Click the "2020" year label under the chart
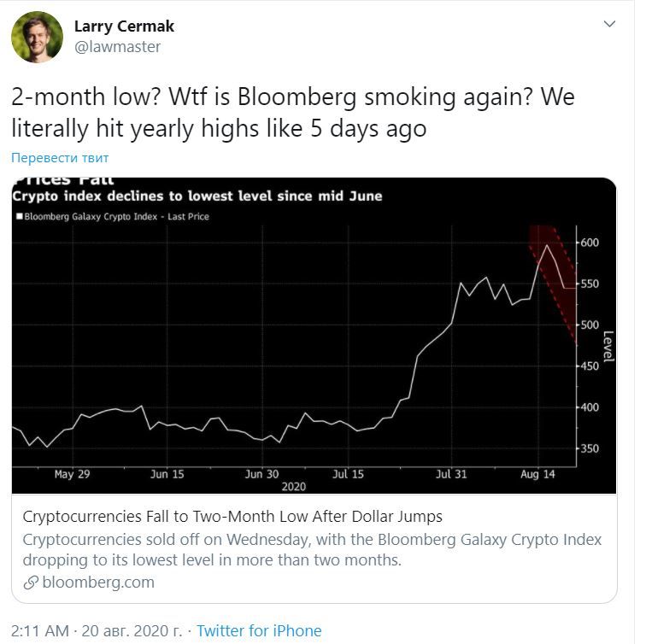Screen dimensions: 646x644 292,486
